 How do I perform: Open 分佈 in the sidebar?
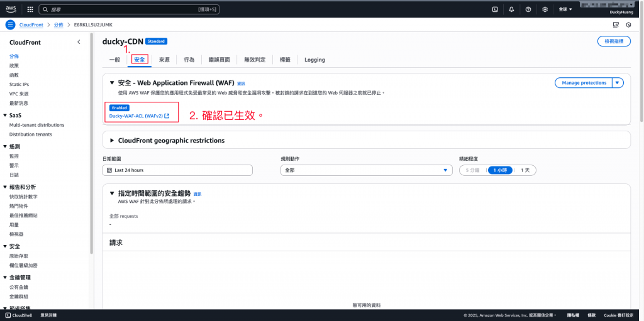14,57
